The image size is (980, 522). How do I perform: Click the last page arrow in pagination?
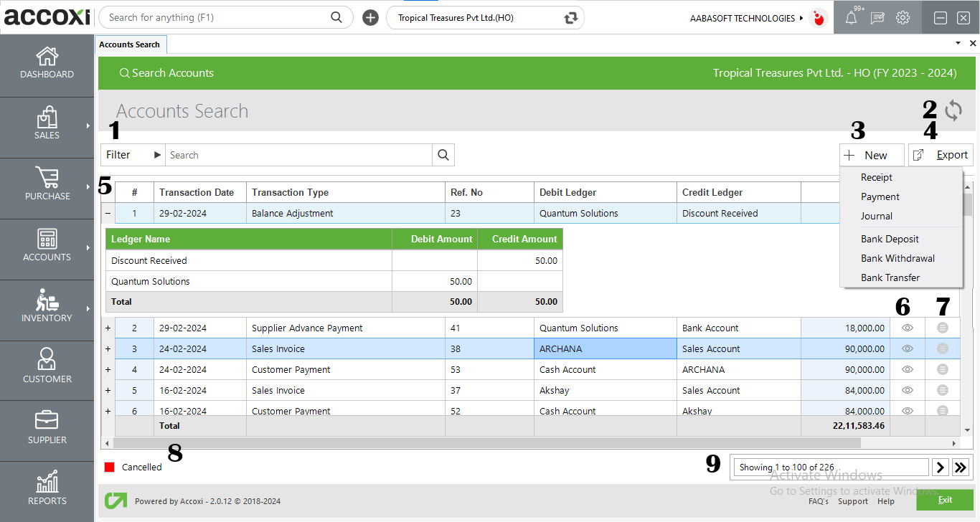961,467
